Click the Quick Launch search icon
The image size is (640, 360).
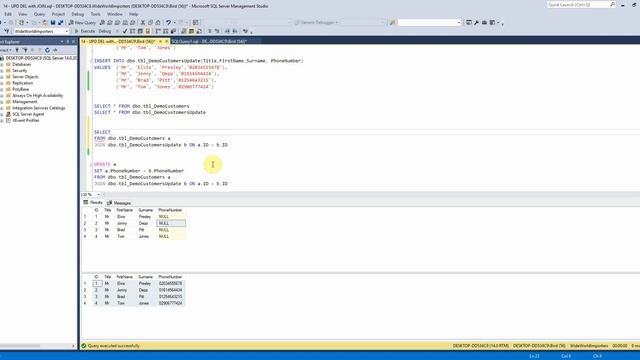coord(612,4)
